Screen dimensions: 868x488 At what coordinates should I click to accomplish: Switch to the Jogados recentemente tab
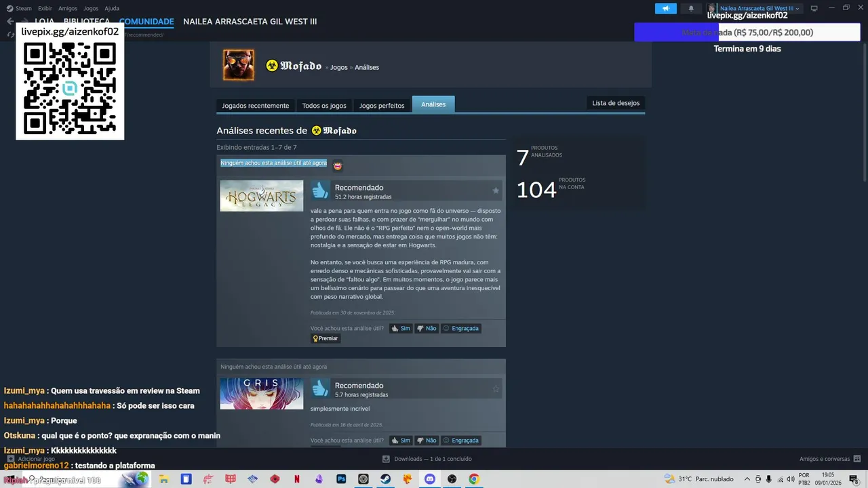tap(256, 105)
